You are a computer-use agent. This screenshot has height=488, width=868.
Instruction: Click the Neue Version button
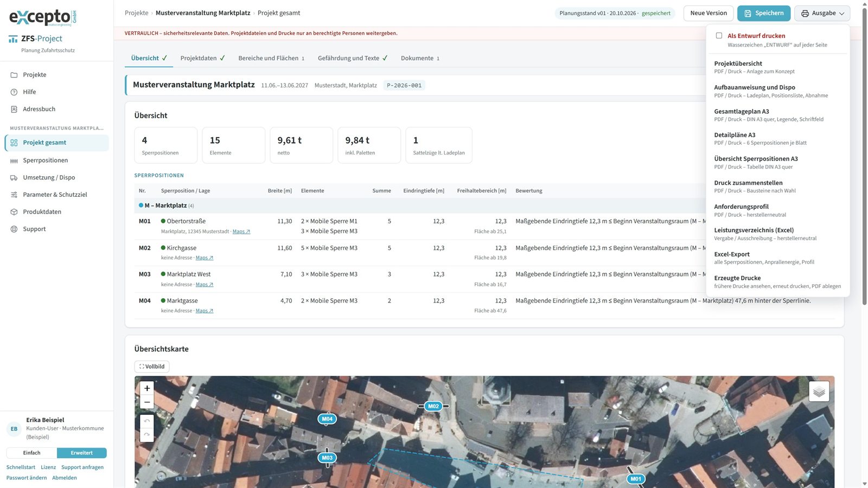pos(709,13)
